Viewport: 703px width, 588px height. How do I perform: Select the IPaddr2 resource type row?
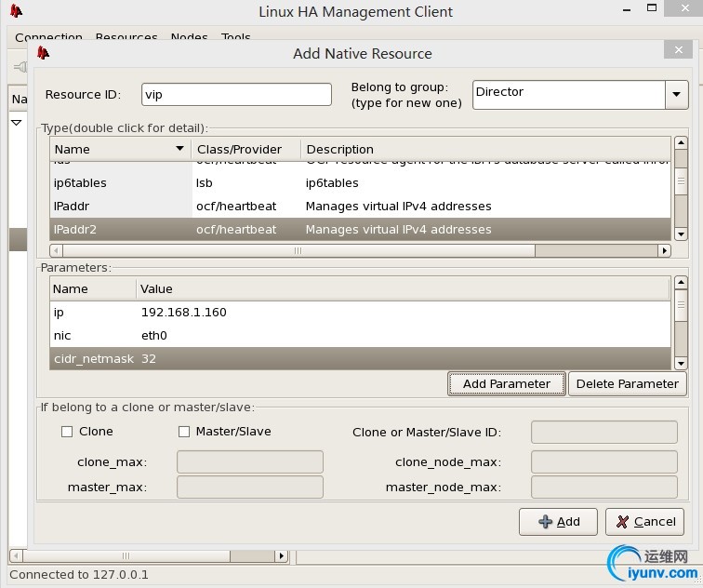[361, 229]
